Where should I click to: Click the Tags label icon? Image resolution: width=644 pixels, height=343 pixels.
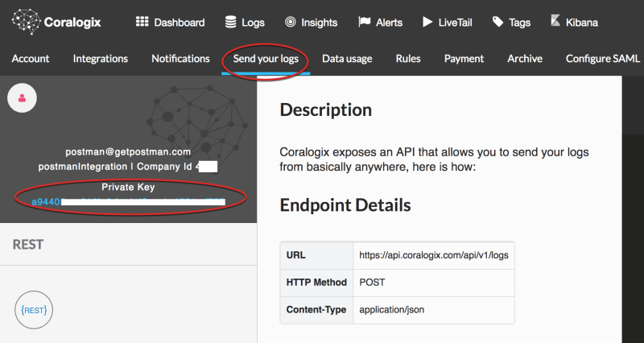497,22
